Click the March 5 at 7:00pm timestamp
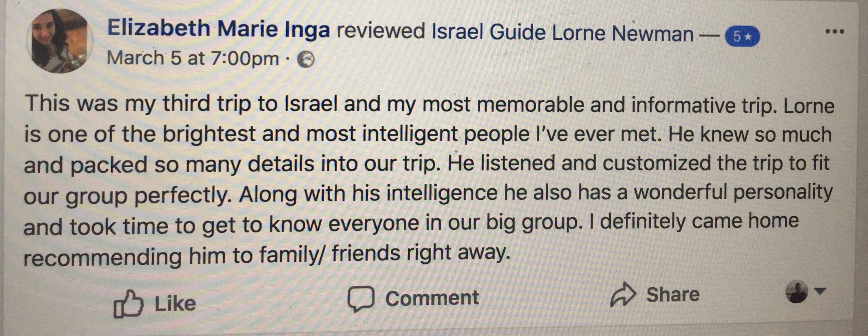The image size is (868, 336). (193, 58)
